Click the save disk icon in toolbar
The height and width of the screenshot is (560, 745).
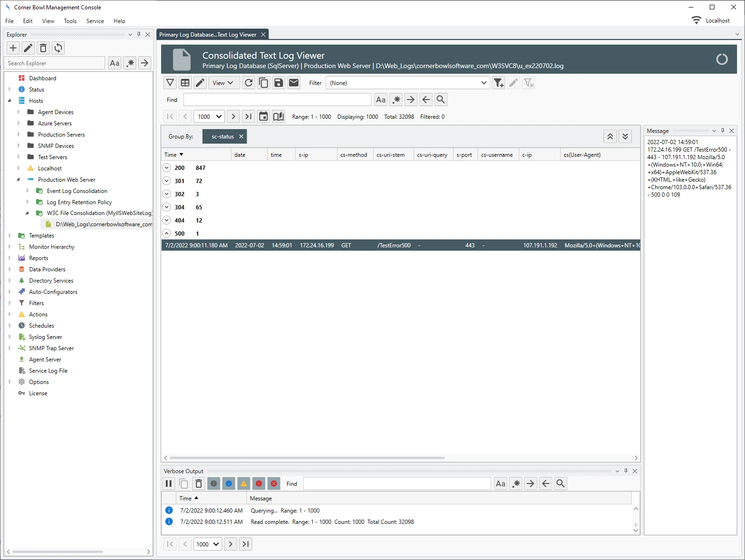(x=279, y=83)
